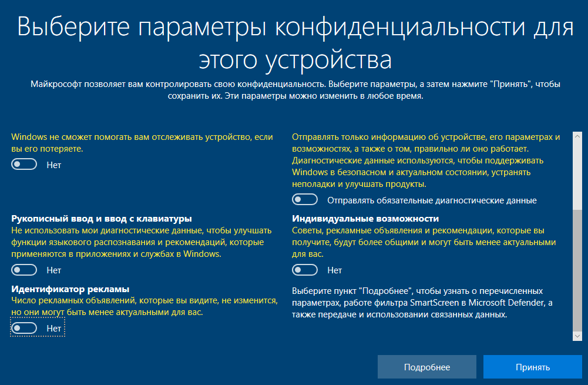Screen dimensions: 588x385
Task: Click the 'Рукописный ввод и ввод с клавиатуры' heading
Action: click(102, 219)
